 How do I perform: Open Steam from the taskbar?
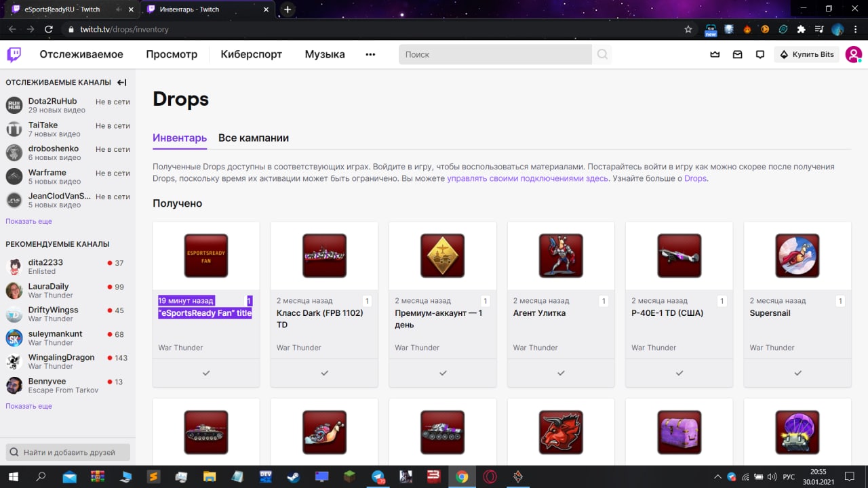pos(293,477)
